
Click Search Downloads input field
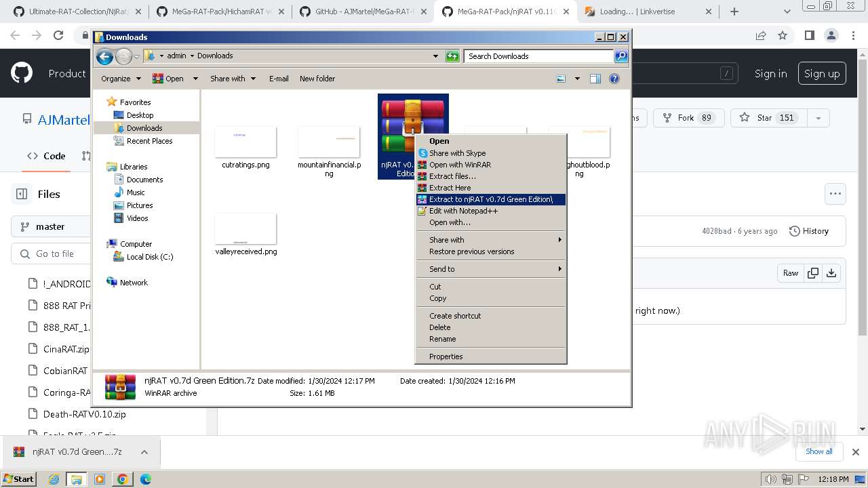coord(539,56)
